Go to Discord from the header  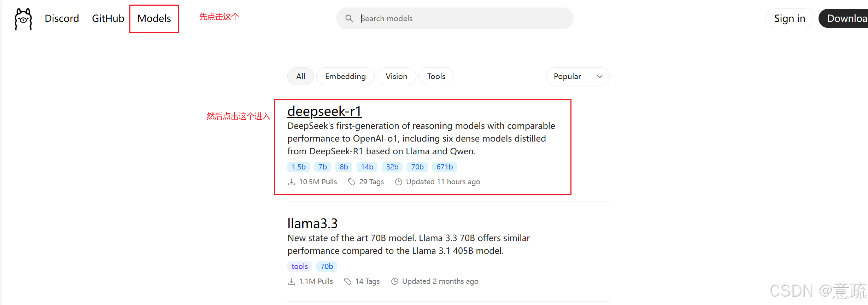click(x=62, y=18)
